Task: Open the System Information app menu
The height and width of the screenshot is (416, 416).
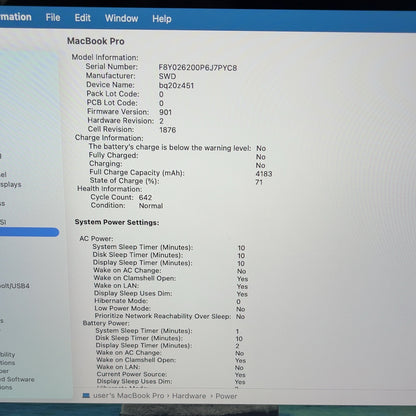Action: pos(16,17)
